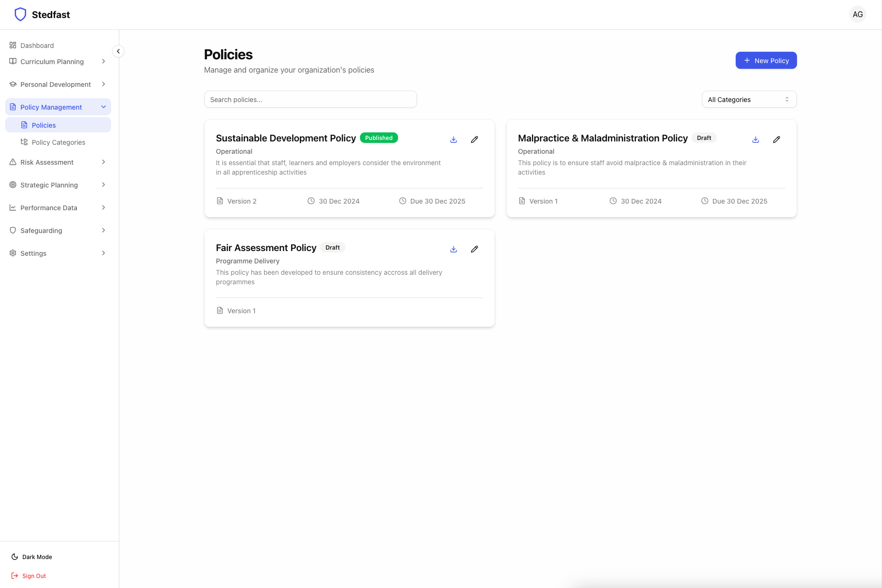Expand the Curriculum Planning section
882x588 pixels.
point(57,62)
